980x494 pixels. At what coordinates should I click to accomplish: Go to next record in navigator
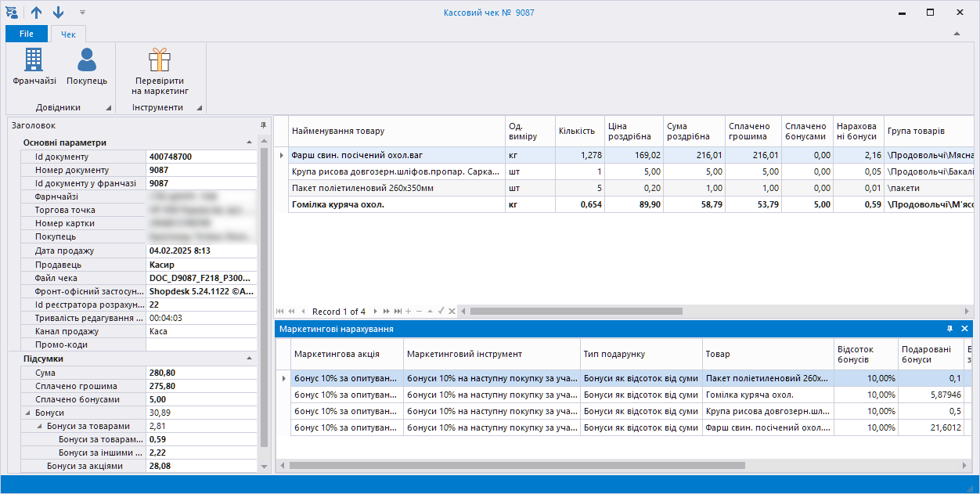376,312
